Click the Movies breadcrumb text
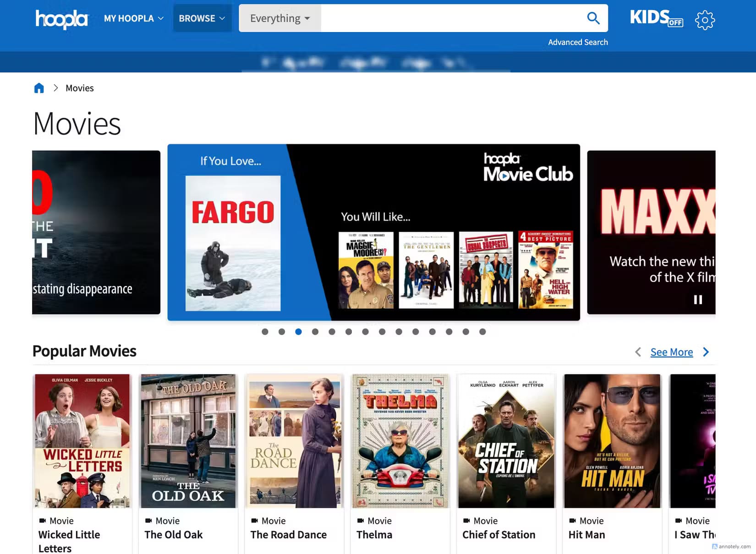 (79, 88)
